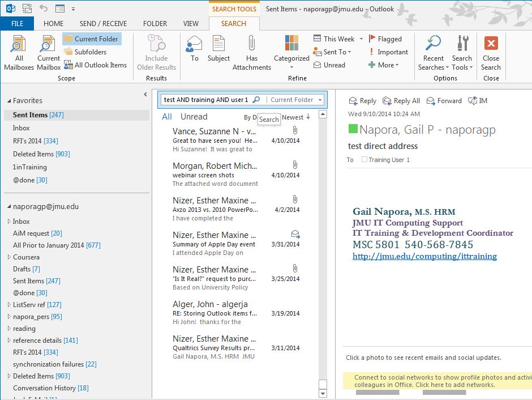Switch to the HOME tab
Screen dimensions: 532x400
(53, 23)
